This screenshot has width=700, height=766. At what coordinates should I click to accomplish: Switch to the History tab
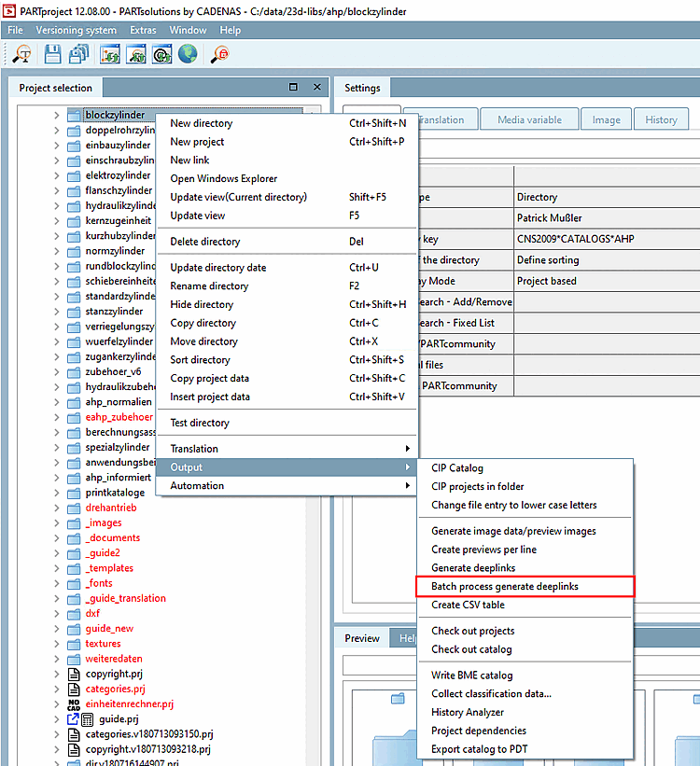[661, 119]
